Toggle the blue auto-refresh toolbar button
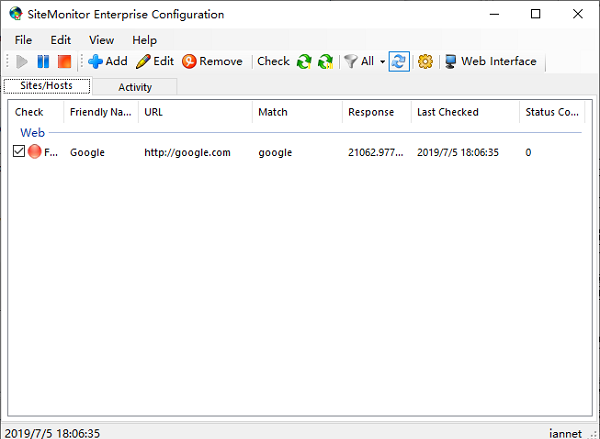The image size is (600, 439). (399, 61)
